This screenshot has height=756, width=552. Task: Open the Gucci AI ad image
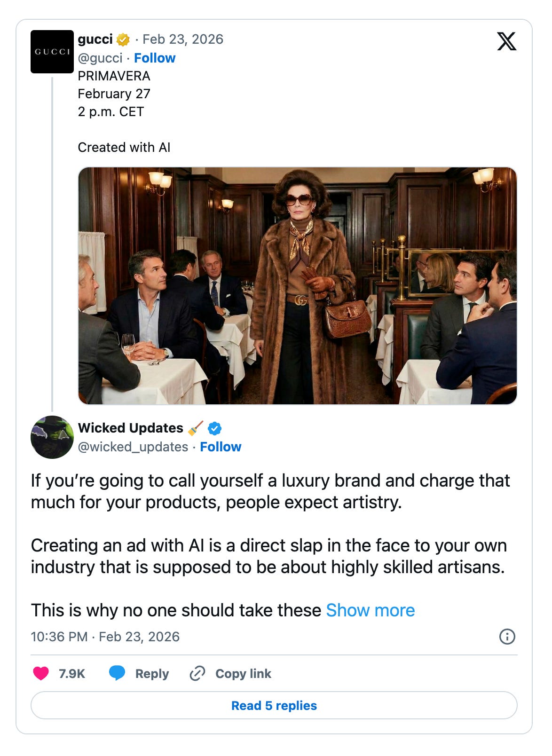[297, 286]
